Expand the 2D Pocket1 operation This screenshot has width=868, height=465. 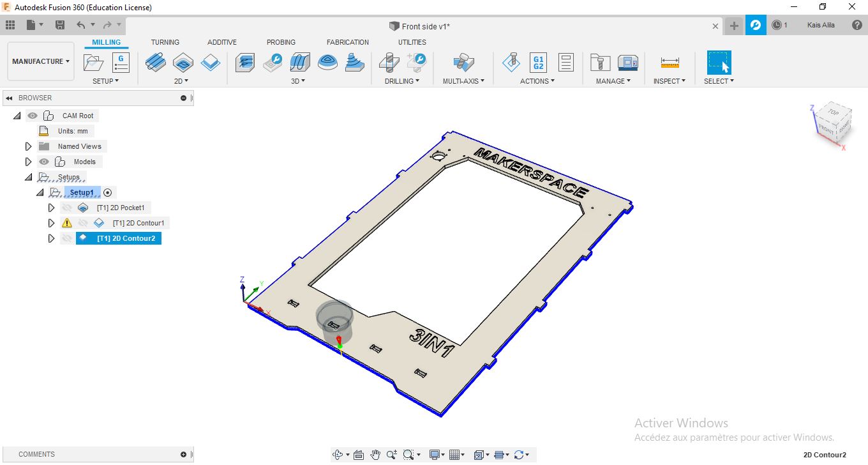(52, 208)
